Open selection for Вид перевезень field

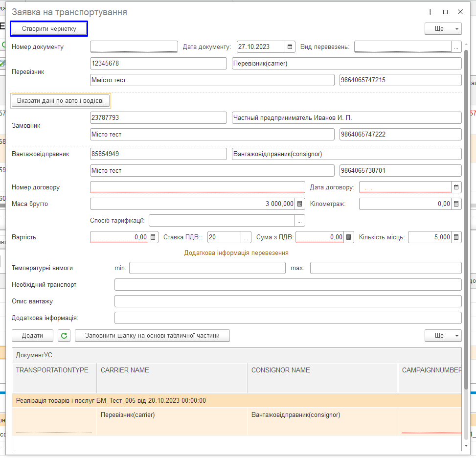(456, 47)
